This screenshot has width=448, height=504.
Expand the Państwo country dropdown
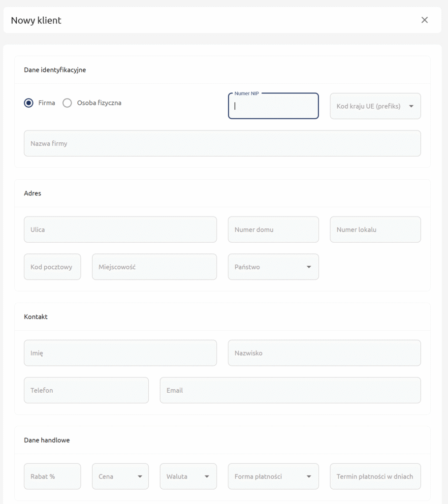273,267
